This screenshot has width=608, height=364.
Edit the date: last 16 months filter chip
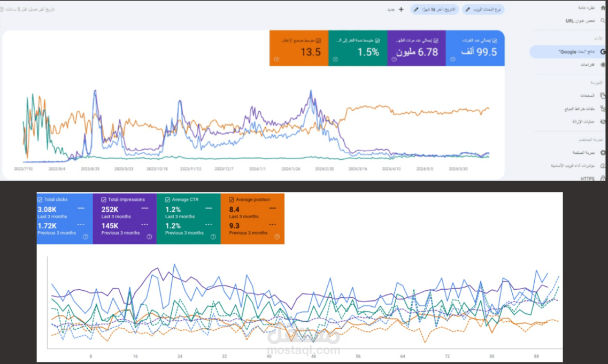coord(435,9)
